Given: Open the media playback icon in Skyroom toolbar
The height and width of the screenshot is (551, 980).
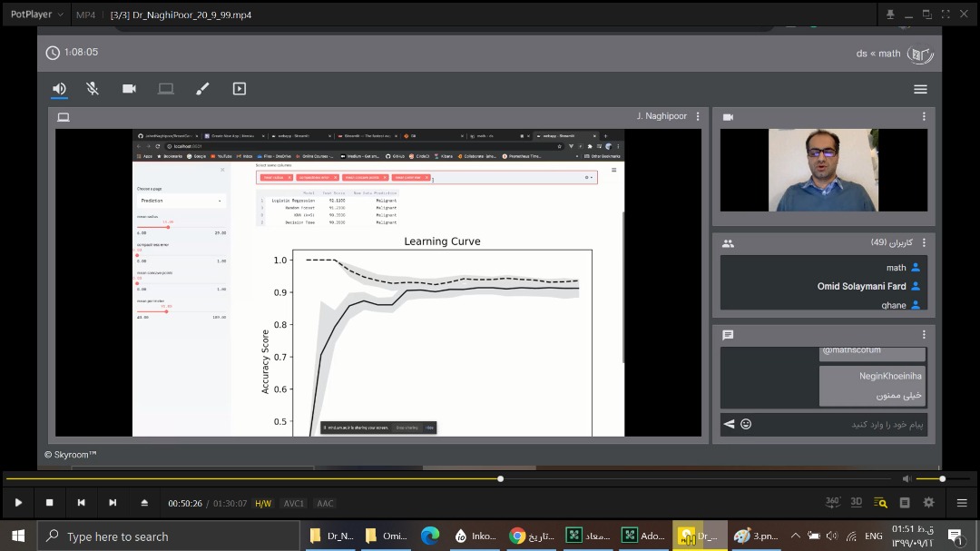Looking at the screenshot, I should click(240, 89).
